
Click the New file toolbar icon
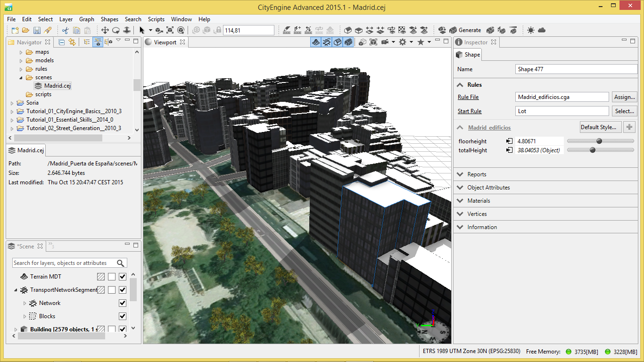pyautogui.click(x=15, y=30)
